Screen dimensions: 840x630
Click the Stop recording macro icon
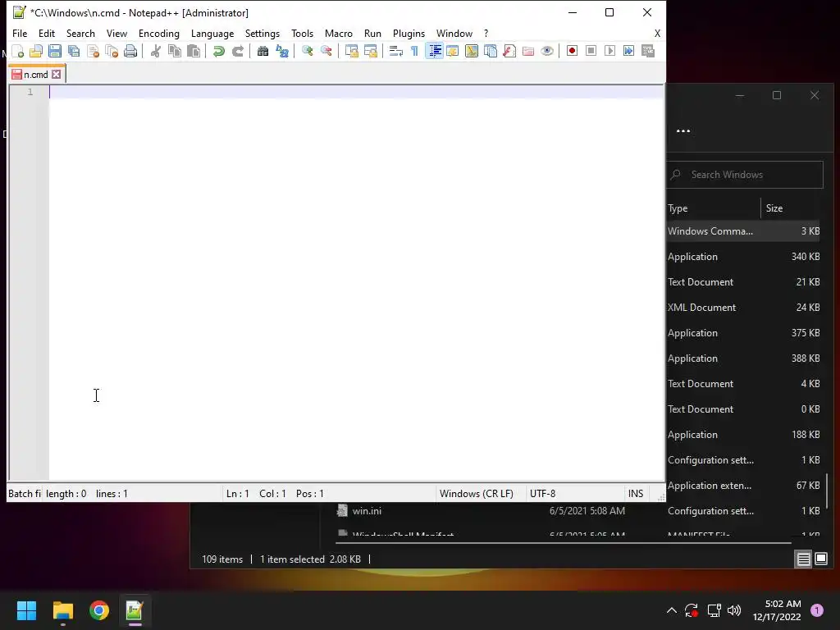591,51
